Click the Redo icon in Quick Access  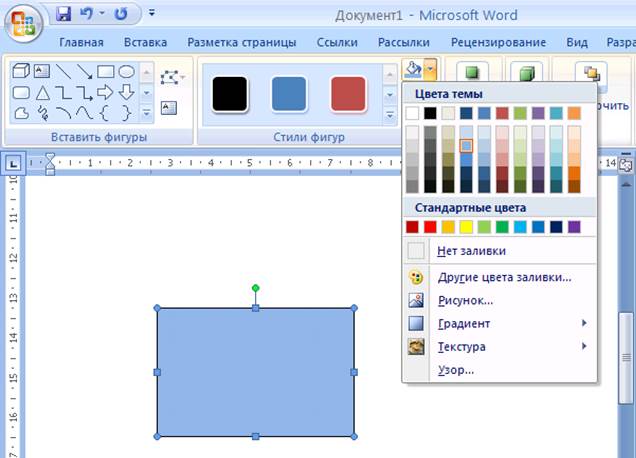coord(121,15)
